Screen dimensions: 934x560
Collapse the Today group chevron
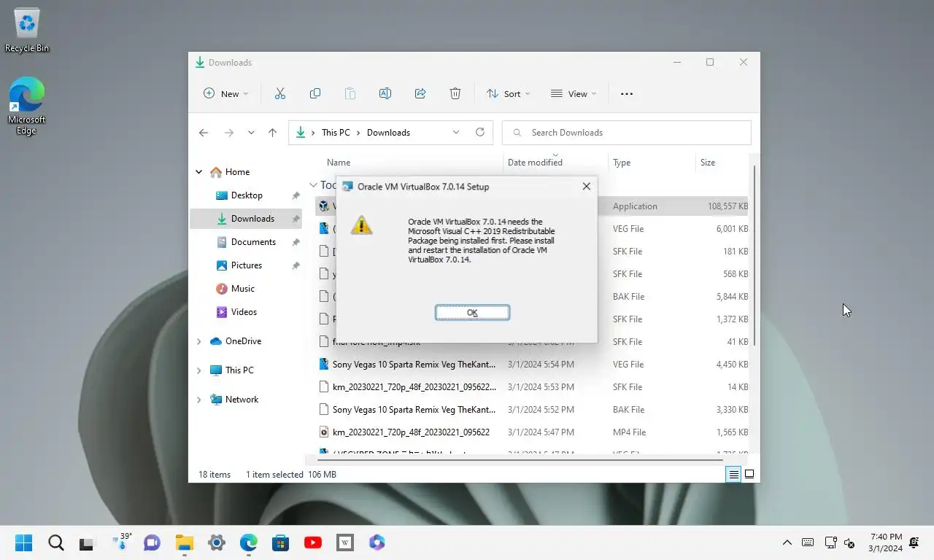point(313,185)
